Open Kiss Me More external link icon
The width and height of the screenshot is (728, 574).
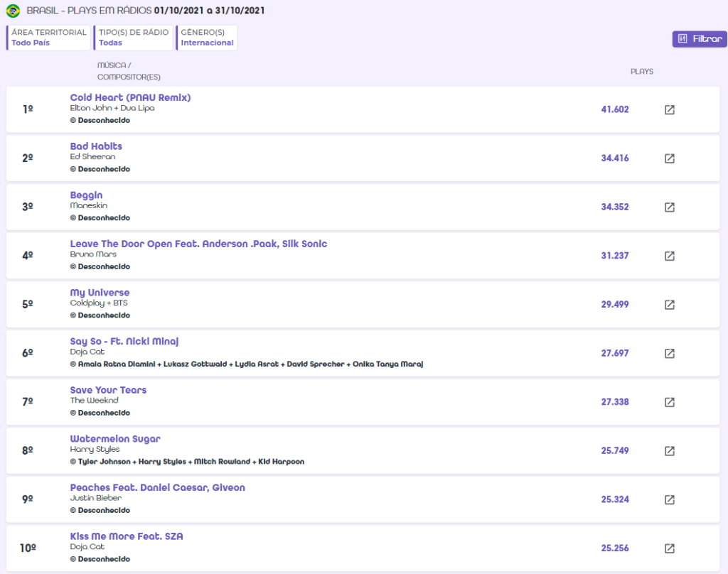click(669, 548)
